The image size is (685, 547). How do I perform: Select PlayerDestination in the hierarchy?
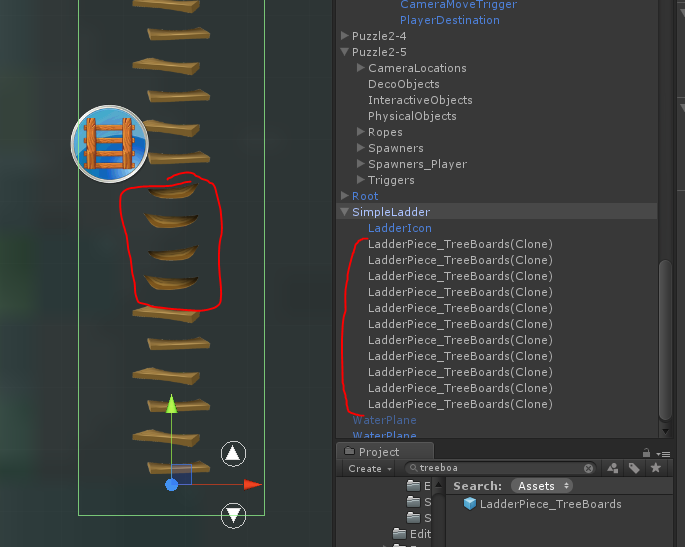click(x=449, y=20)
